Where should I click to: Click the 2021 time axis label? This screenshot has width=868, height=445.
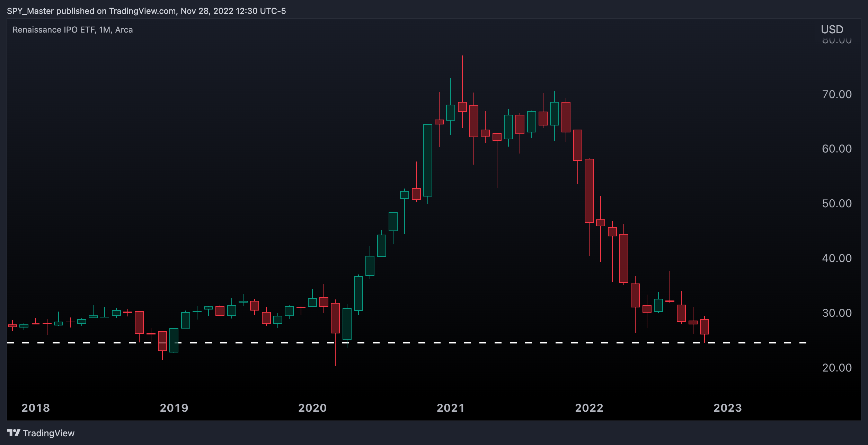[x=451, y=408]
